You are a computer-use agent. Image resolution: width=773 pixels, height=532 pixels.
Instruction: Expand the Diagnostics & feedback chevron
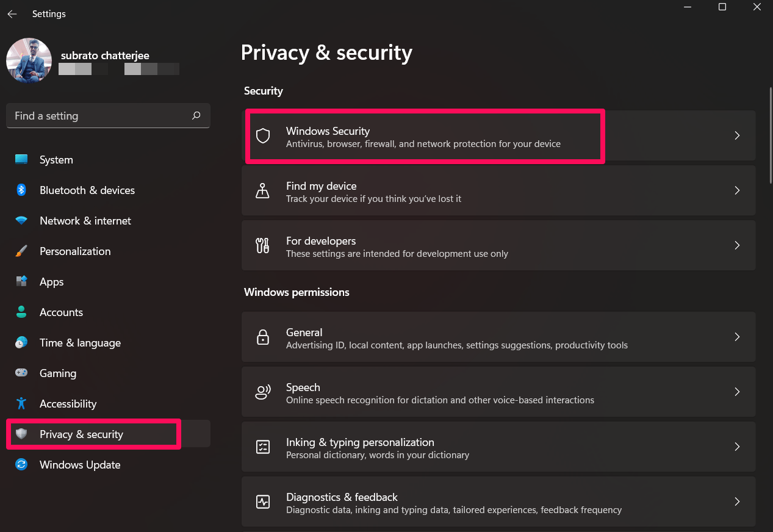(x=736, y=501)
